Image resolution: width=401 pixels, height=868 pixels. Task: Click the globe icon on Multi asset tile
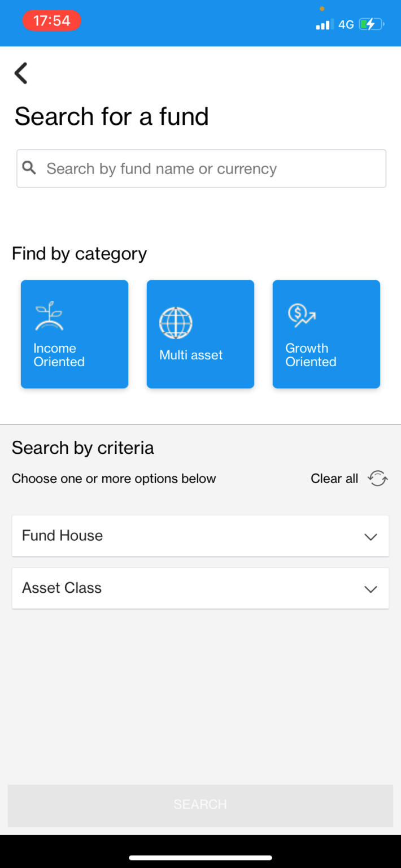point(176,323)
